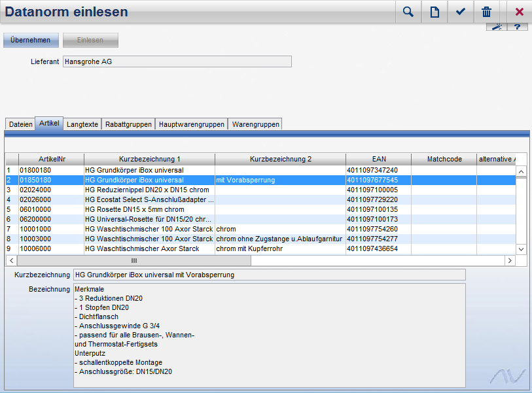
Task: Click the table's scroll down arrow
Action: click(521, 249)
